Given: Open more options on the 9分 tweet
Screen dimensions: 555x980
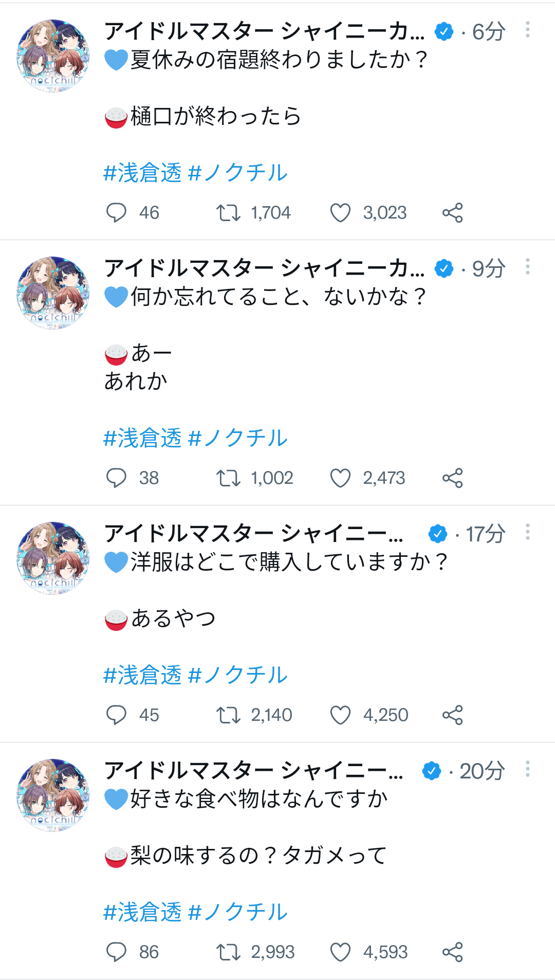Looking at the screenshot, I should pyautogui.click(x=527, y=267).
